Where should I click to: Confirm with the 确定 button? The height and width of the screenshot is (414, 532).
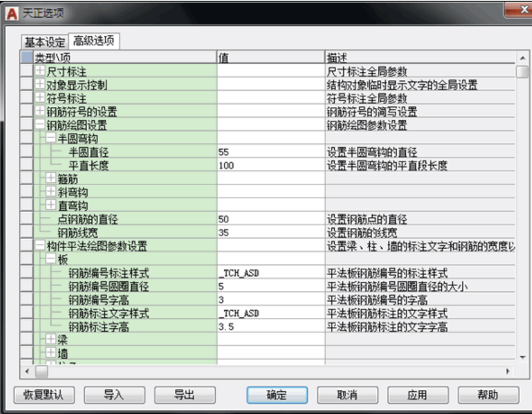point(277,395)
